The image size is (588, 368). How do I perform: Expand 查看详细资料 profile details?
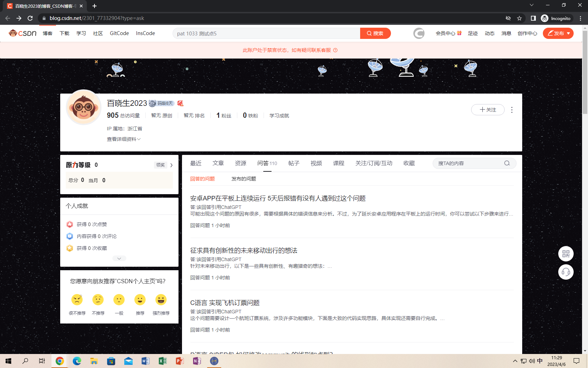[124, 139]
